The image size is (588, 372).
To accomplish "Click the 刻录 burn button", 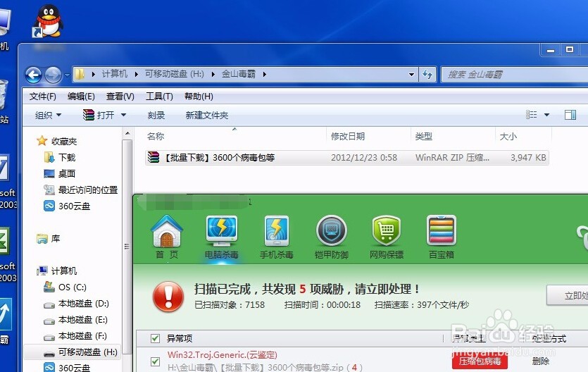I will [156, 115].
